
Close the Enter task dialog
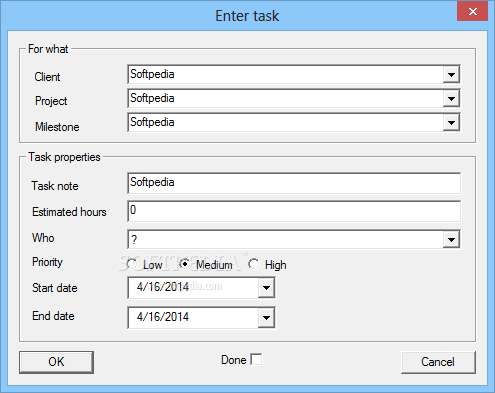point(472,12)
